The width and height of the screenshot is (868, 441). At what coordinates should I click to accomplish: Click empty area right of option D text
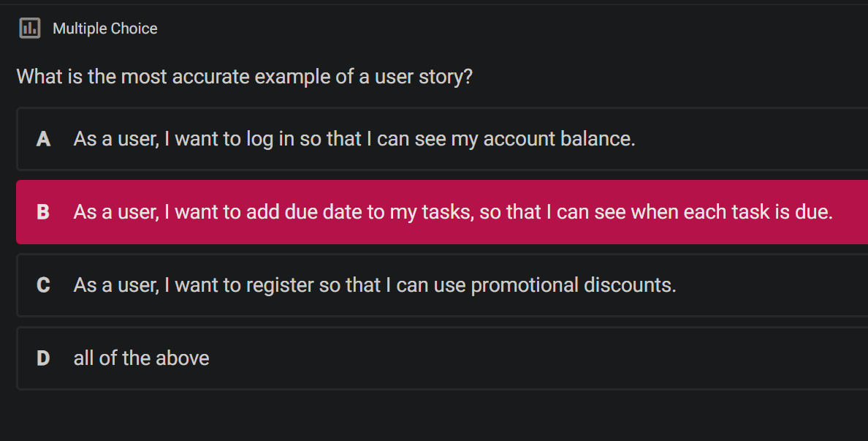point(537,358)
